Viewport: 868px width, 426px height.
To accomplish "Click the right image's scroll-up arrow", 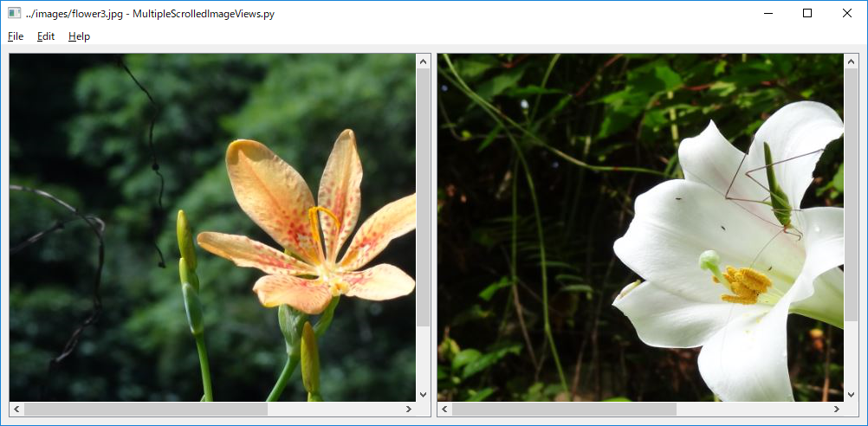I will (851, 61).
